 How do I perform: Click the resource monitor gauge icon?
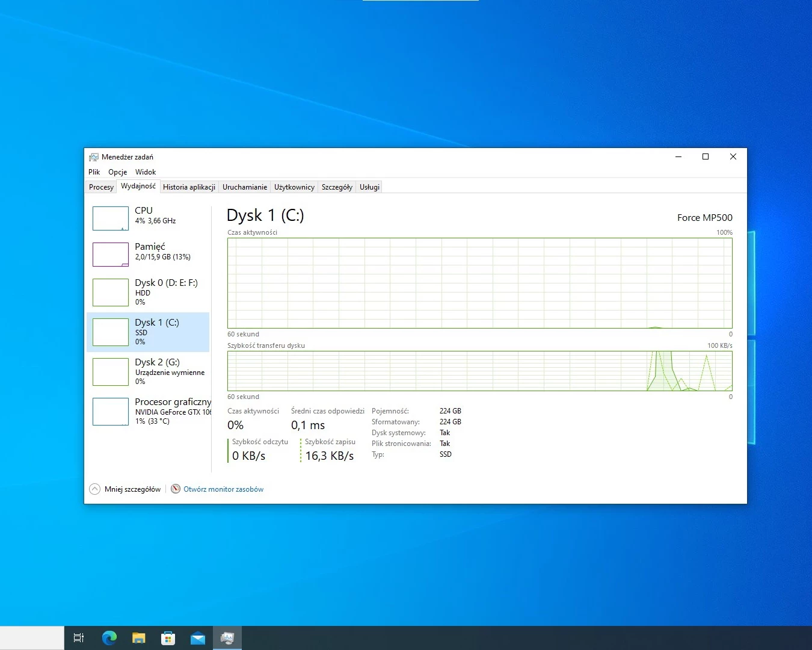[x=176, y=489]
